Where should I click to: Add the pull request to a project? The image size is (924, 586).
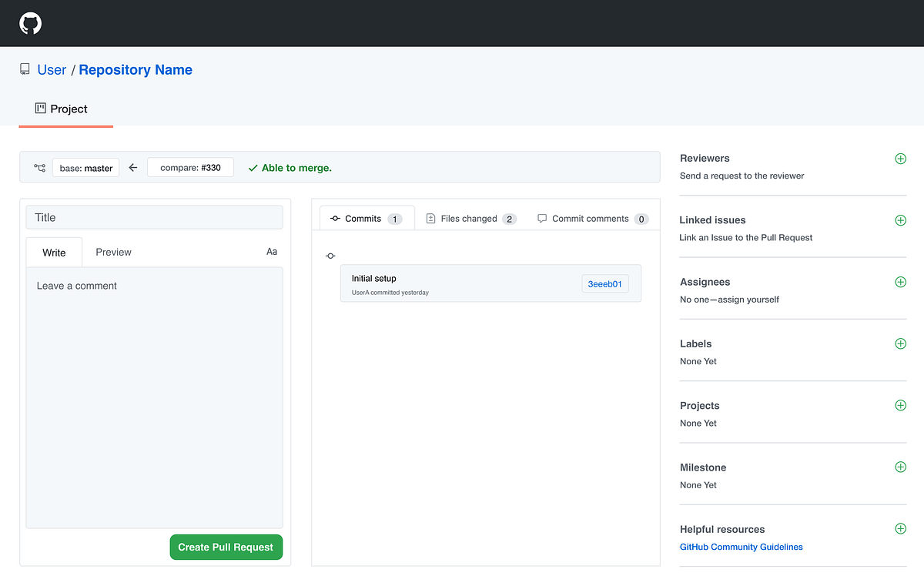[900, 405]
